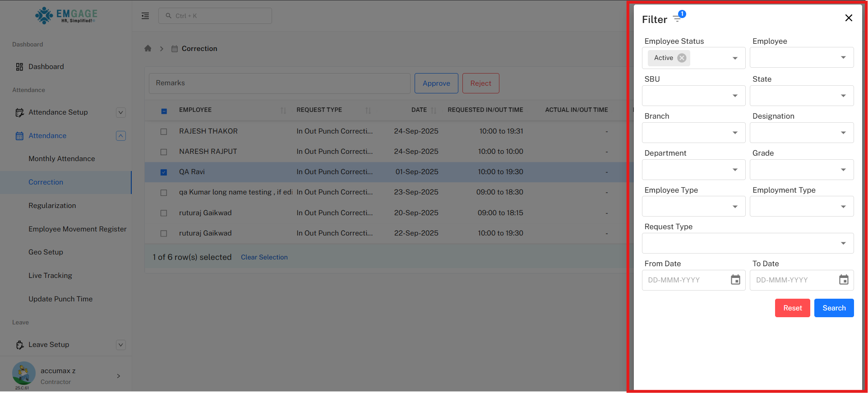Image resolution: width=868 pixels, height=393 pixels.
Task: Click the Reset filter button
Action: pyautogui.click(x=792, y=308)
